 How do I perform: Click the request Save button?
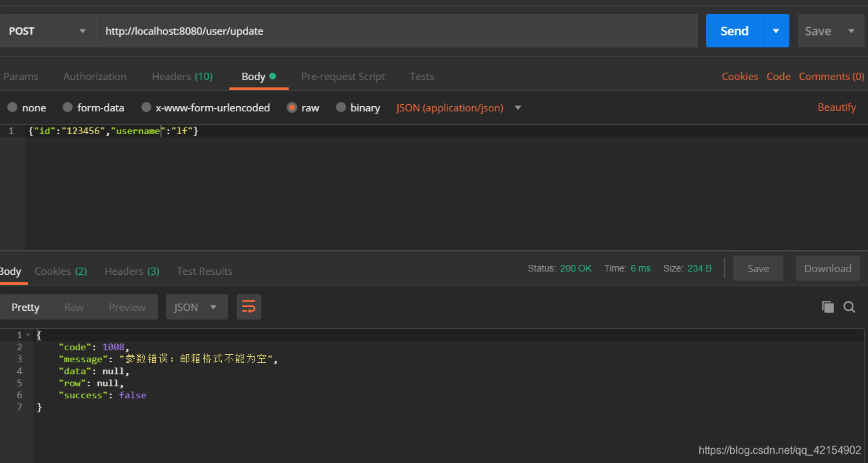(818, 31)
